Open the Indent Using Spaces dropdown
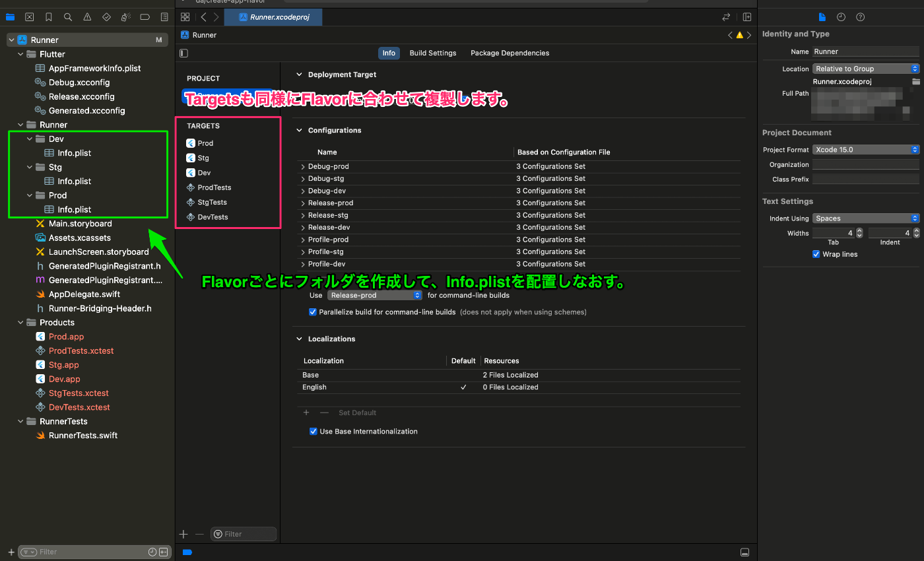 866,218
